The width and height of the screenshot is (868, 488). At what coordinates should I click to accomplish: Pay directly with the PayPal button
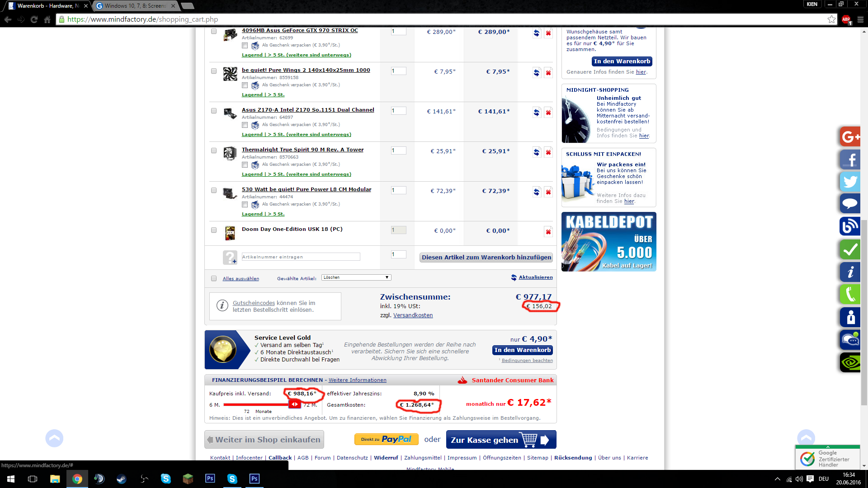click(387, 439)
